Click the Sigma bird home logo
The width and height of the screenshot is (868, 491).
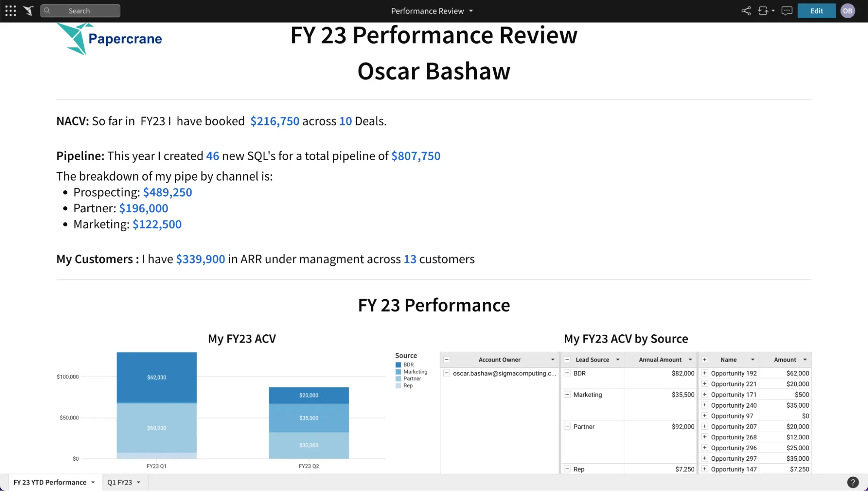pos(28,11)
